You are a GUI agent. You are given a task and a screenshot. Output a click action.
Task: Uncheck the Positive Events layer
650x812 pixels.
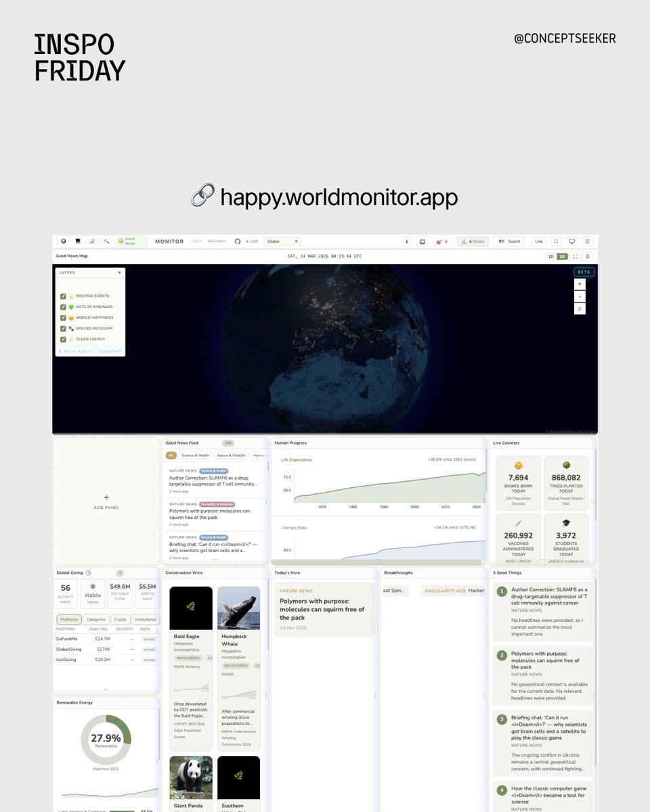tap(63, 296)
